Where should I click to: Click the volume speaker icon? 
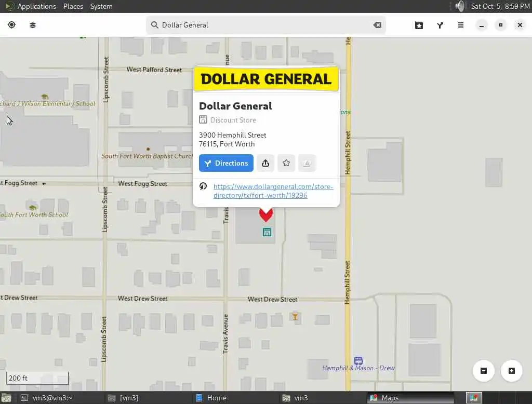click(460, 6)
